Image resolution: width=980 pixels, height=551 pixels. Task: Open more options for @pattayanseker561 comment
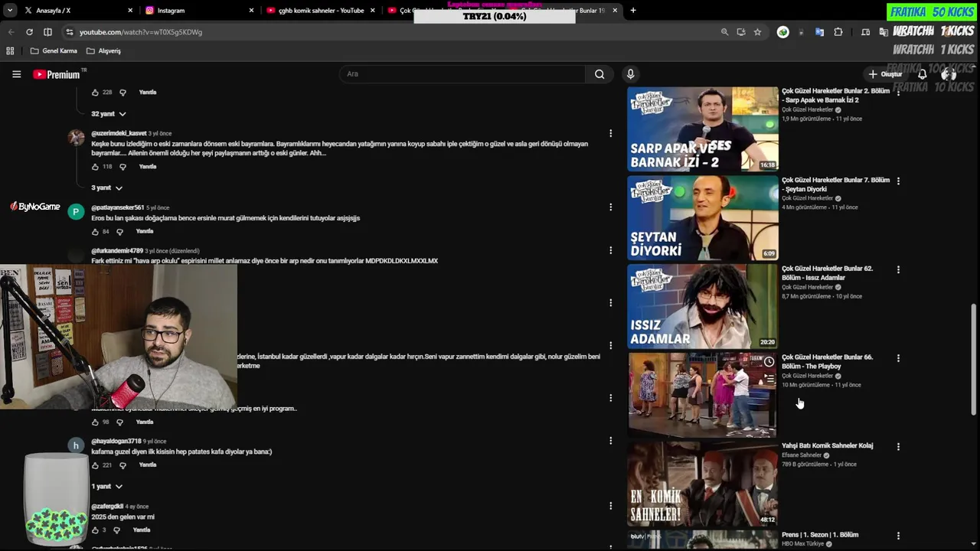610,207
